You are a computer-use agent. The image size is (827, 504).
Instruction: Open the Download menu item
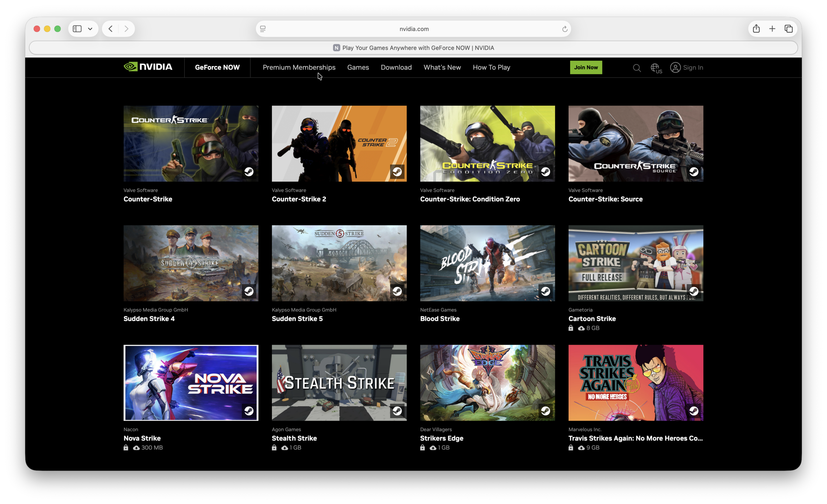(396, 68)
